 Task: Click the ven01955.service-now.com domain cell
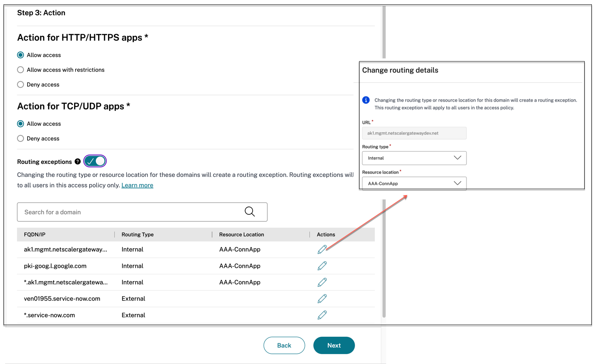[62, 299]
